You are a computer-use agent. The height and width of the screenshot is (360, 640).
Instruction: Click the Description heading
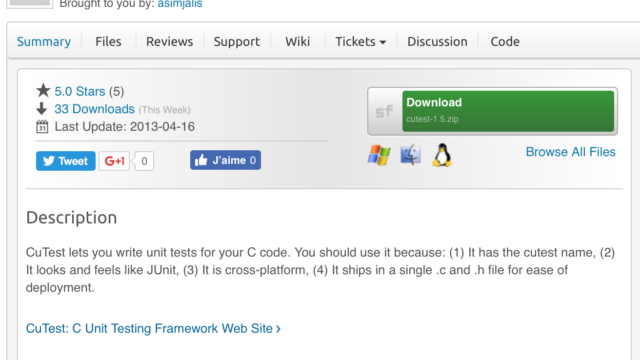click(71, 218)
